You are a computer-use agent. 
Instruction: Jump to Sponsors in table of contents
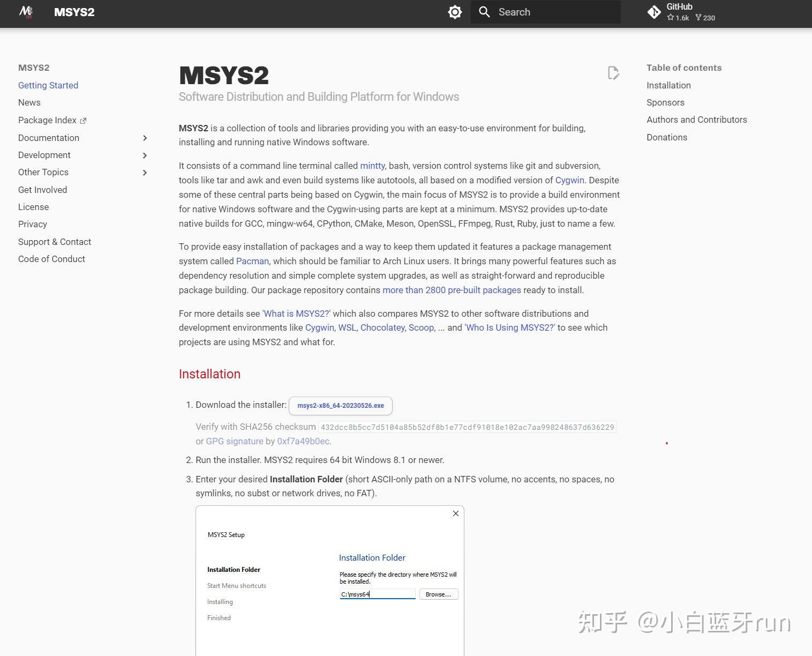point(665,102)
